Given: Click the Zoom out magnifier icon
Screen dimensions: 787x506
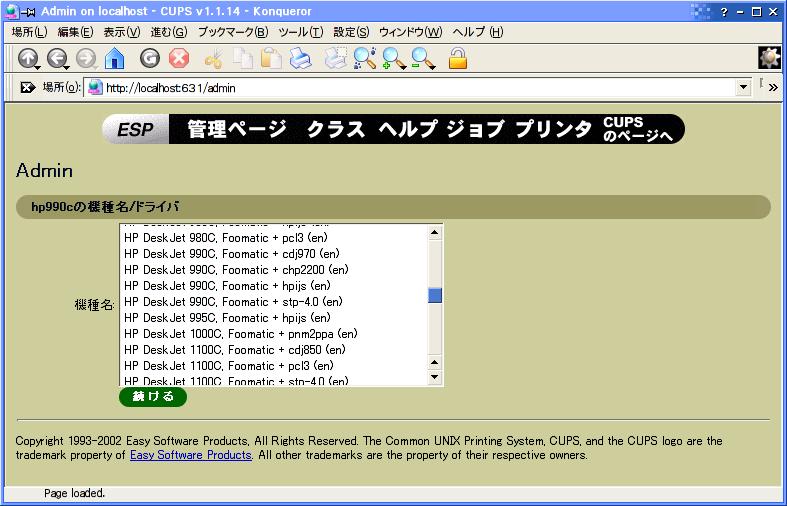Looking at the screenshot, I should 423,59.
